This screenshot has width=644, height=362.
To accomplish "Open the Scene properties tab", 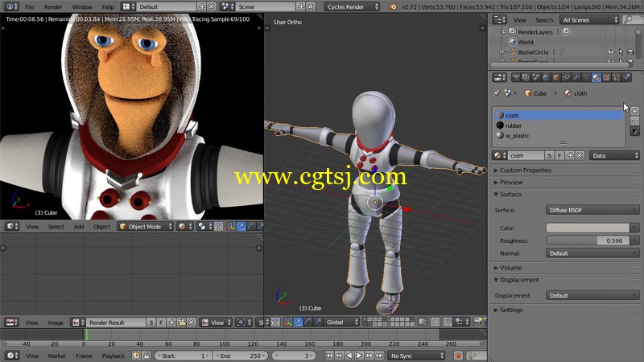I will tap(536, 77).
